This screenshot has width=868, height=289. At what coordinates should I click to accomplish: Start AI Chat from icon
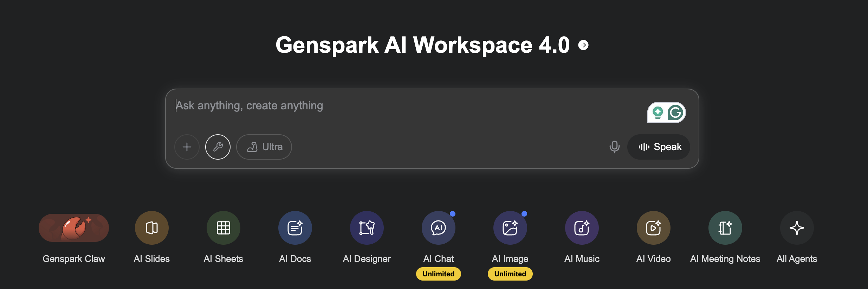pyautogui.click(x=439, y=228)
